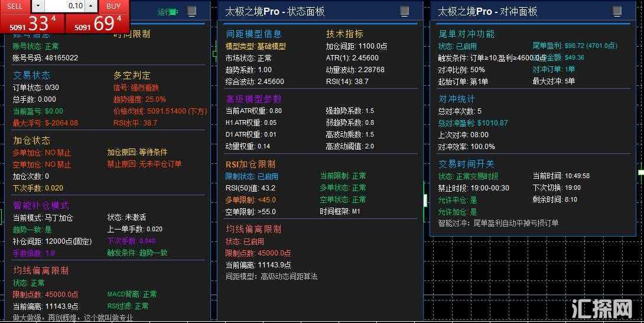Click the SELL bid price 5091 33
Image resolution: width=644 pixels, height=323 pixels.
coord(32,24)
